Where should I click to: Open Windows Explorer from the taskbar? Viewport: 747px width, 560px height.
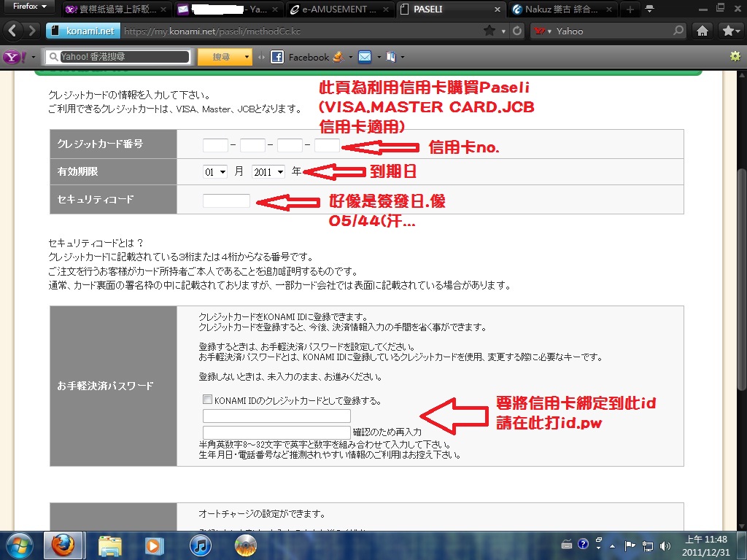(x=109, y=544)
